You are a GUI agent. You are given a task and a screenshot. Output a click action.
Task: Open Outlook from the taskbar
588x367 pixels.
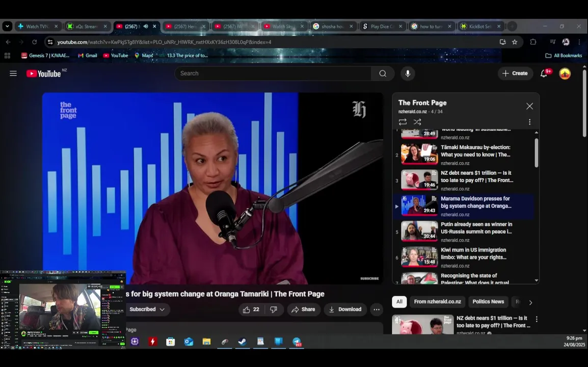188,342
